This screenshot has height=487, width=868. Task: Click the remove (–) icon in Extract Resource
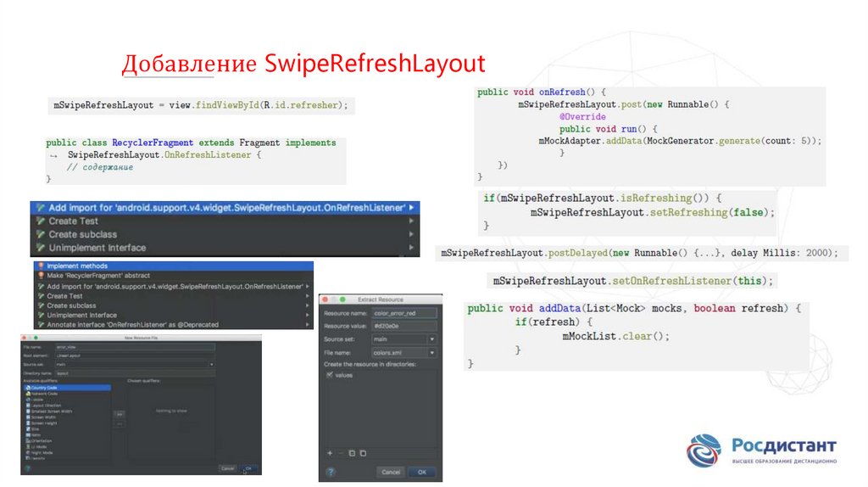[x=341, y=453]
